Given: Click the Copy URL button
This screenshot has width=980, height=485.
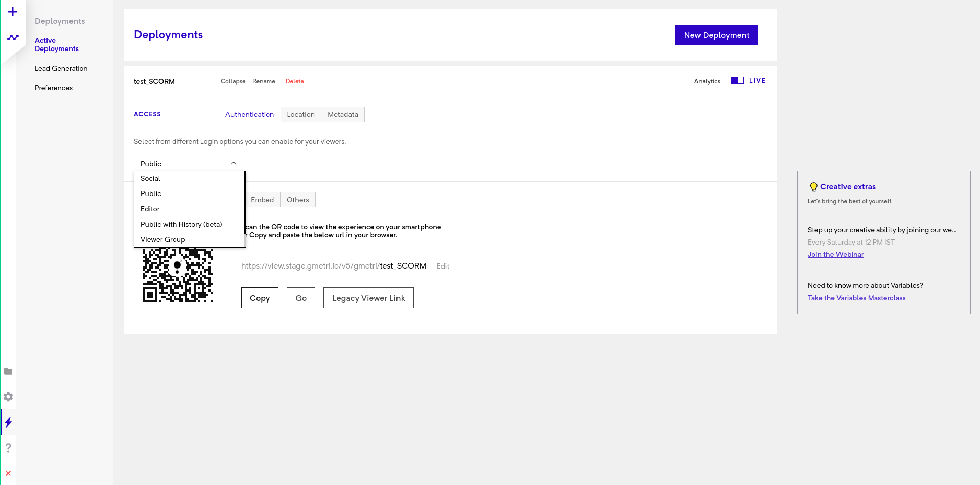Looking at the screenshot, I should [x=260, y=298].
